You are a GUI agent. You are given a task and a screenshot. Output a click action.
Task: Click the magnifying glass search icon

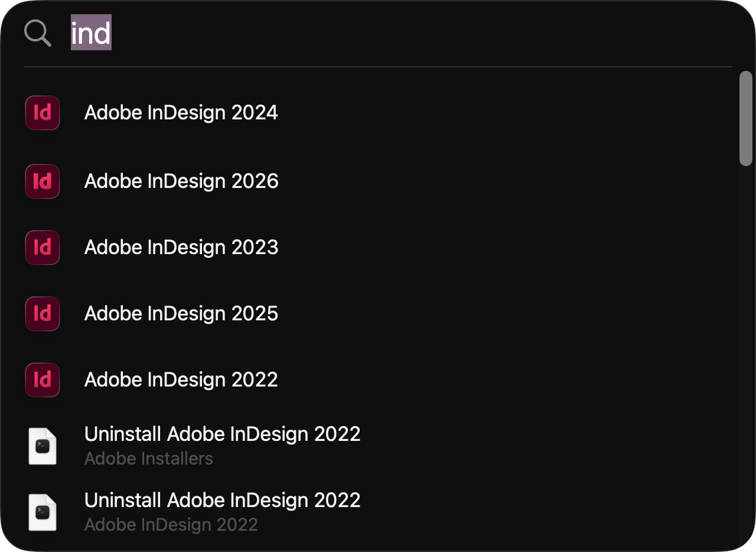coord(38,33)
